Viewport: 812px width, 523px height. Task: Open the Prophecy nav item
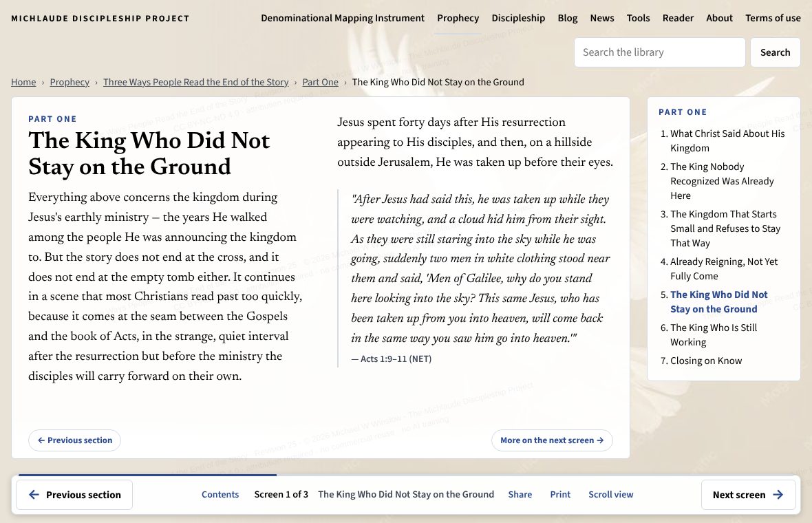(x=458, y=18)
